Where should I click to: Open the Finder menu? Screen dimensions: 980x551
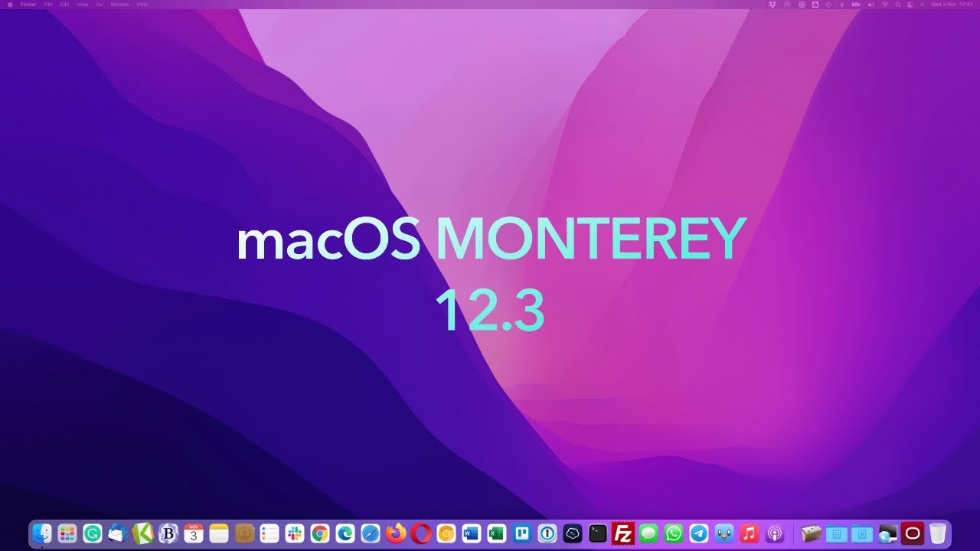coord(28,5)
